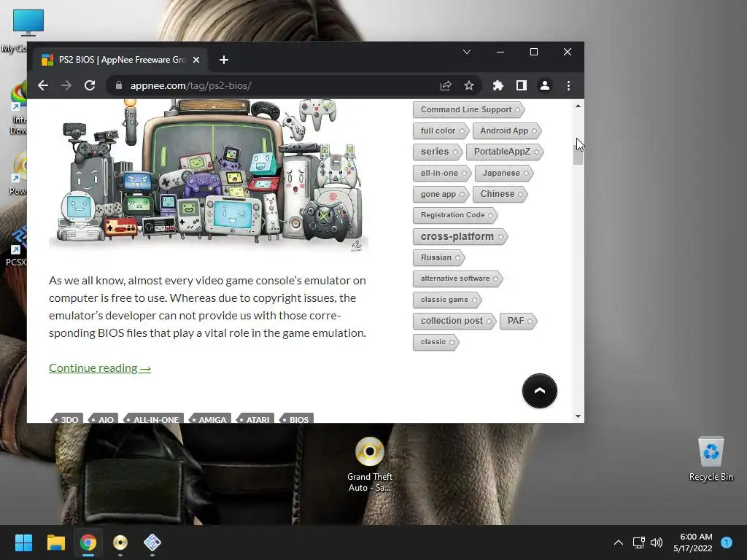The image size is (747, 560).
Task: Select the Russian tag
Action: pos(438,257)
